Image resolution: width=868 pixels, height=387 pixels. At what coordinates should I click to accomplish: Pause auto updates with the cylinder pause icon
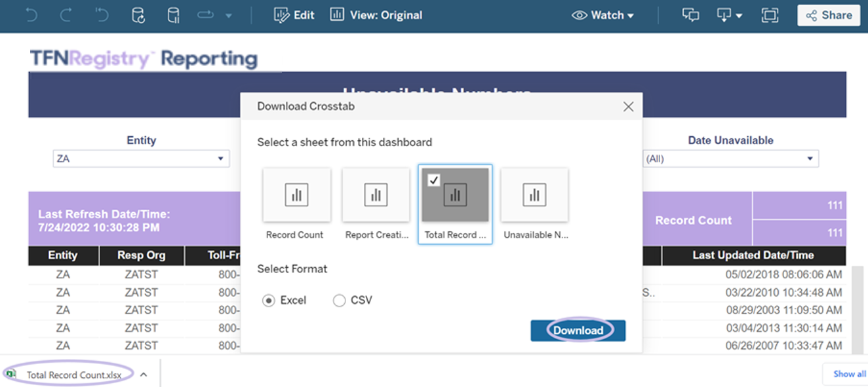pyautogui.click(x=173, y=15)
